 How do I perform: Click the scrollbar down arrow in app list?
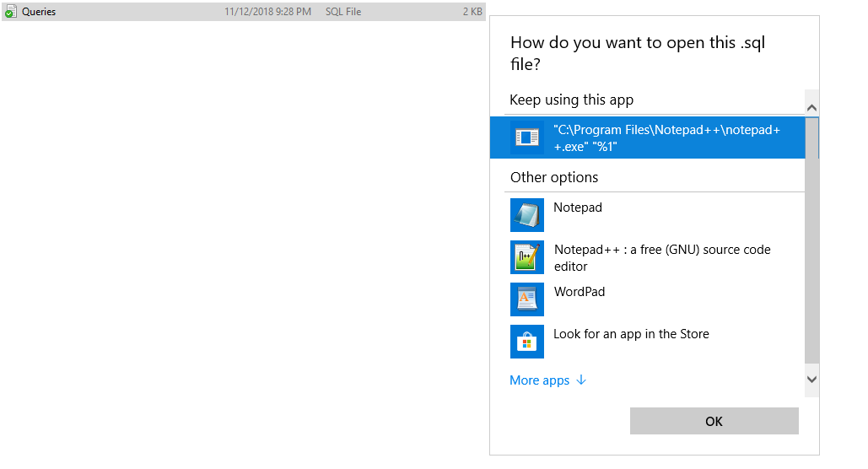[x=811, y=380]
